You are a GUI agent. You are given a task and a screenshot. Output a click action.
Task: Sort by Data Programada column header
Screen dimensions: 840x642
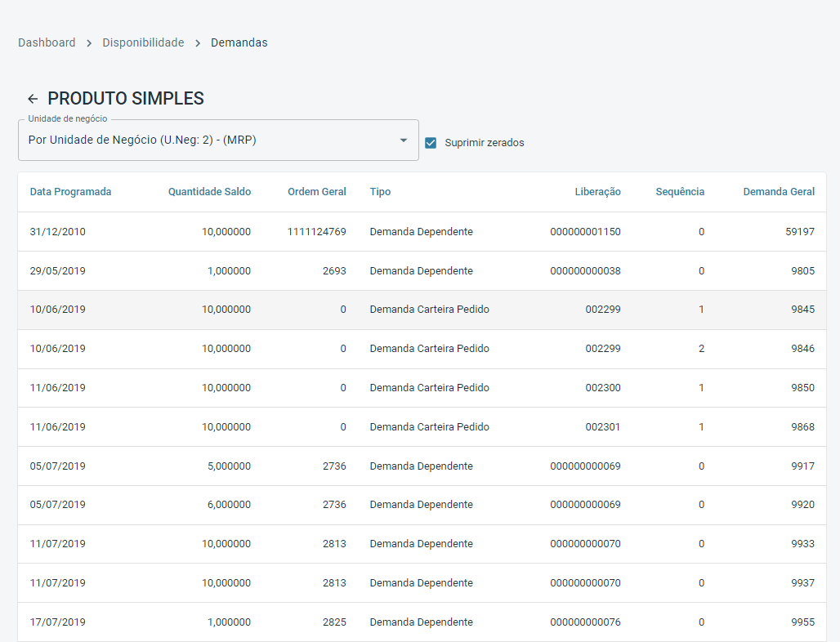coord(70,192)
